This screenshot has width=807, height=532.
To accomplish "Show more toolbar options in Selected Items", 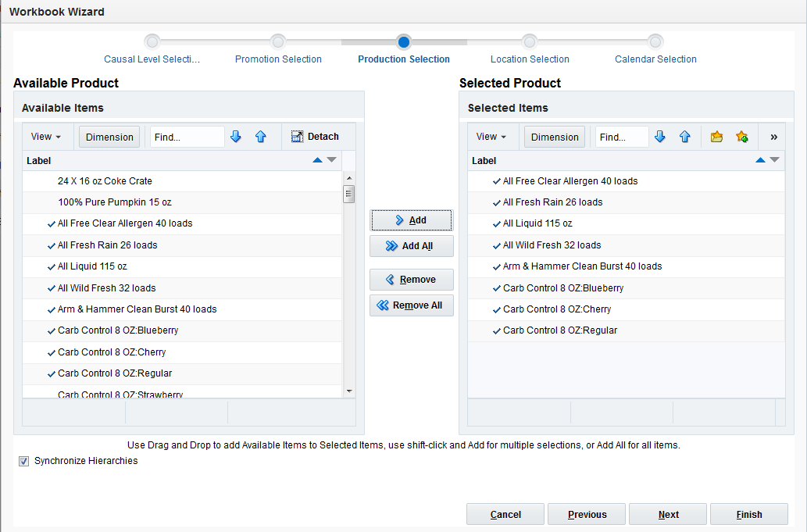I will (773, 137).
